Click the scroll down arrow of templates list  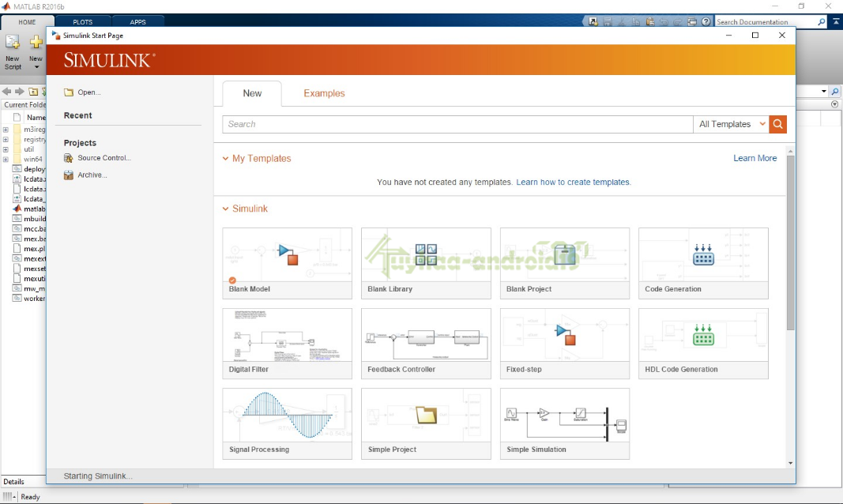coord(790,463)
